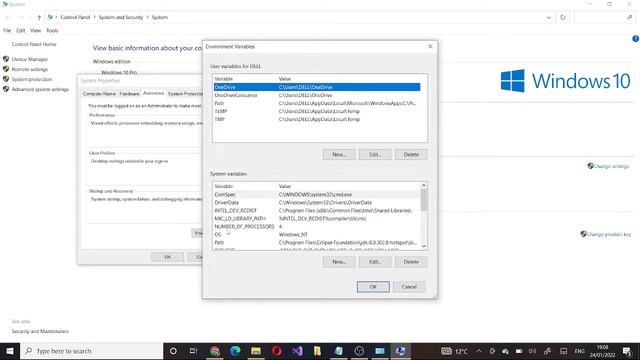Open Opera browser from the taskbar
The image size is (640, 360).
pyautogui.click(x=277, y=351)
